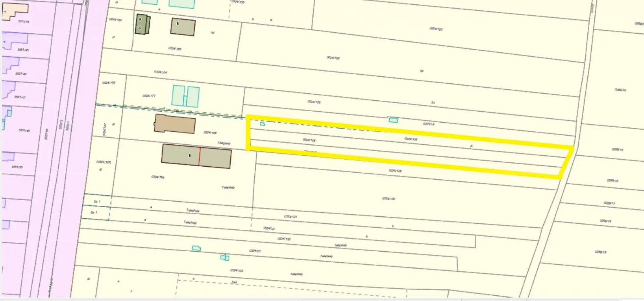Click the upper Sz 1 dashed box
644x301 pixels.
(x=97, y=201)
